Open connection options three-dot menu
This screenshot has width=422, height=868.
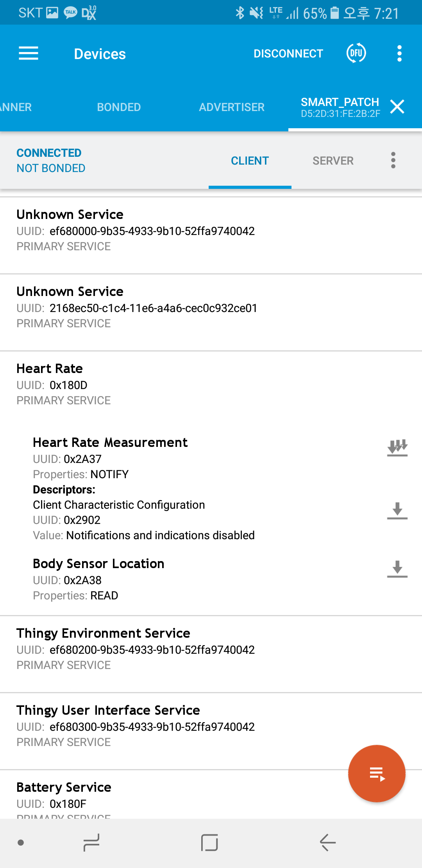click(393, 160)
